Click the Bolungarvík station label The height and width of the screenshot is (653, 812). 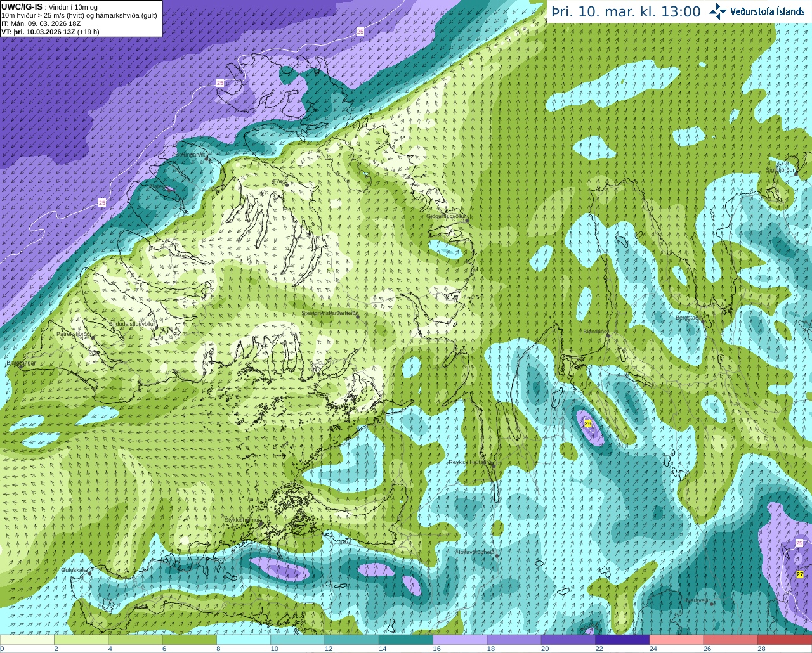tap(190, 155)
